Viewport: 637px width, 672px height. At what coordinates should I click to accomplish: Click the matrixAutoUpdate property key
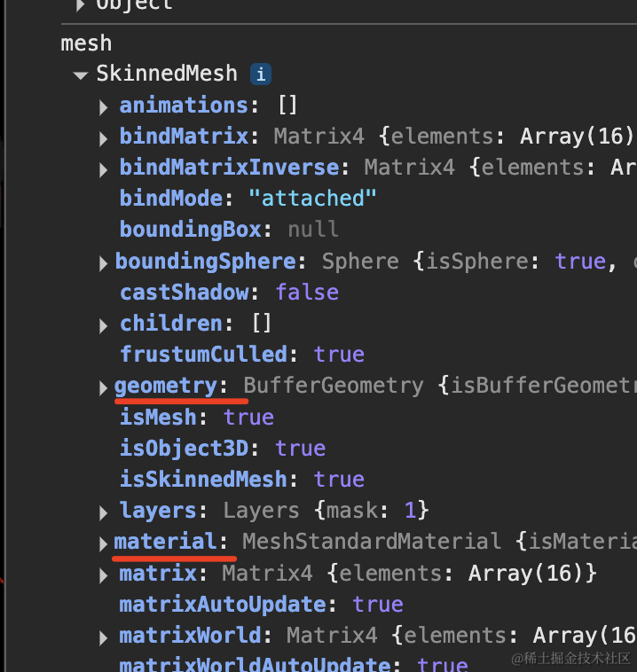click(x=223, y=605)
